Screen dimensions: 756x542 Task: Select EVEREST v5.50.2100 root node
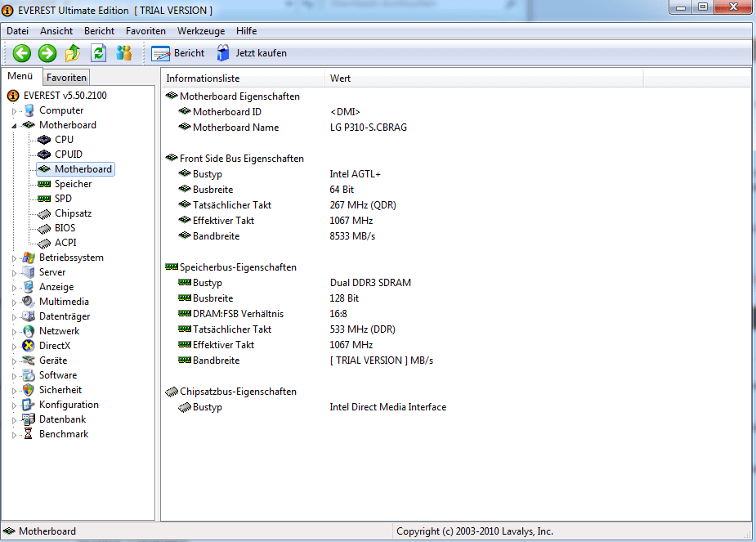[65, 96]
